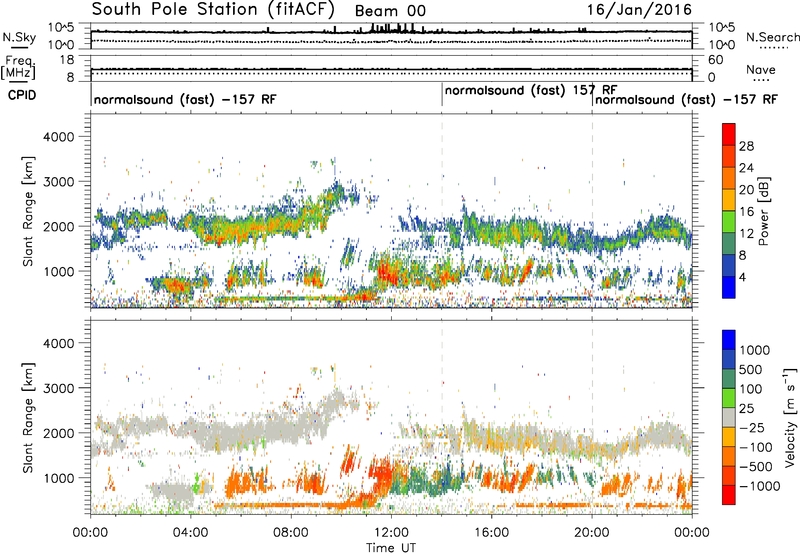Click the 'normalsound (fast) 157 RF' label
This screenshot has height=554, width=800.
531,90
